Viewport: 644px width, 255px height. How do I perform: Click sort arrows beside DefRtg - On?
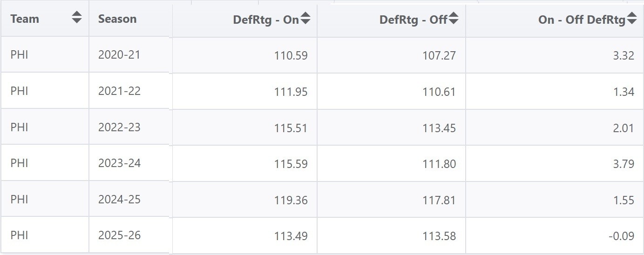305,19
